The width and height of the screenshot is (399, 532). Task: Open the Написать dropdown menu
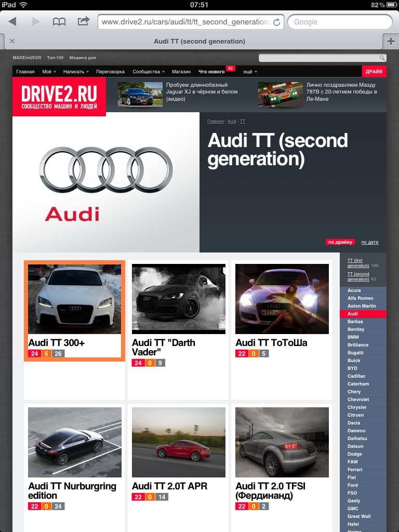[76, 72]
